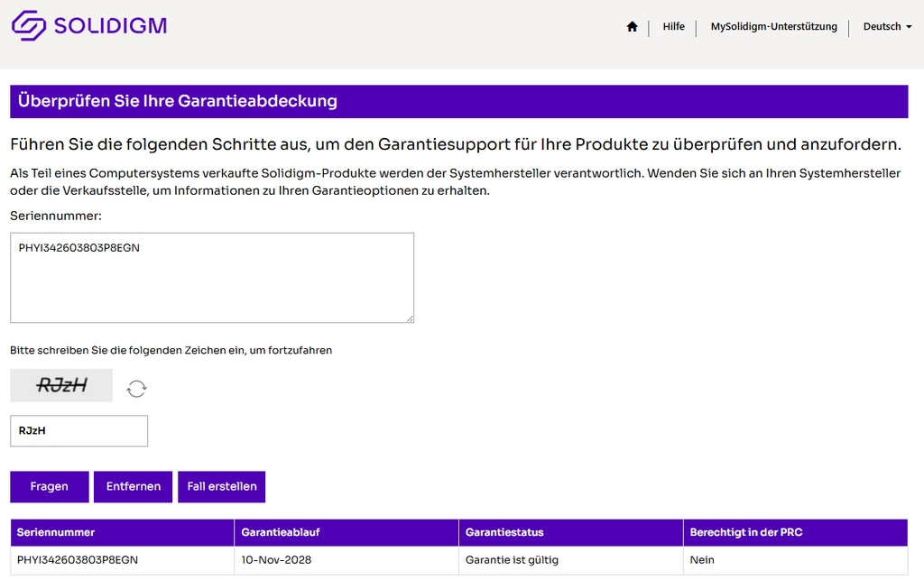
Task: Select the Nein cell in results
Action: (796, 560)
